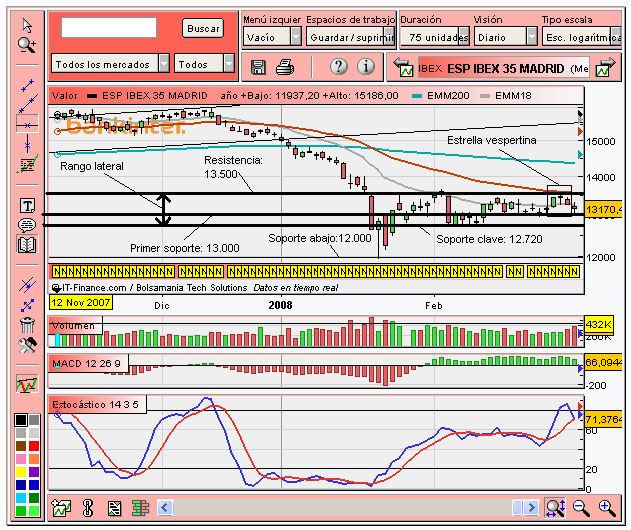The width and height of the screenshot is (631, 530).
Task: Click the Buscar button
Action: (x=203, y=29)
